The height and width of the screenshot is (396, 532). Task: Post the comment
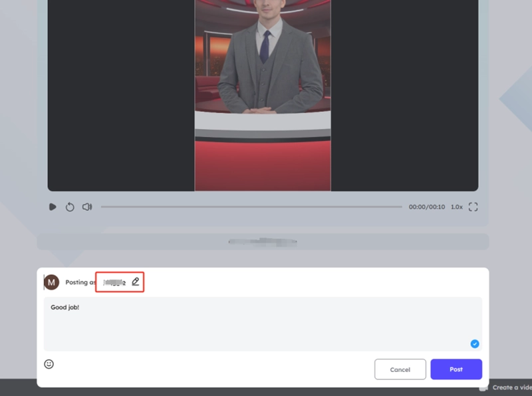click(x=456, y=369)
